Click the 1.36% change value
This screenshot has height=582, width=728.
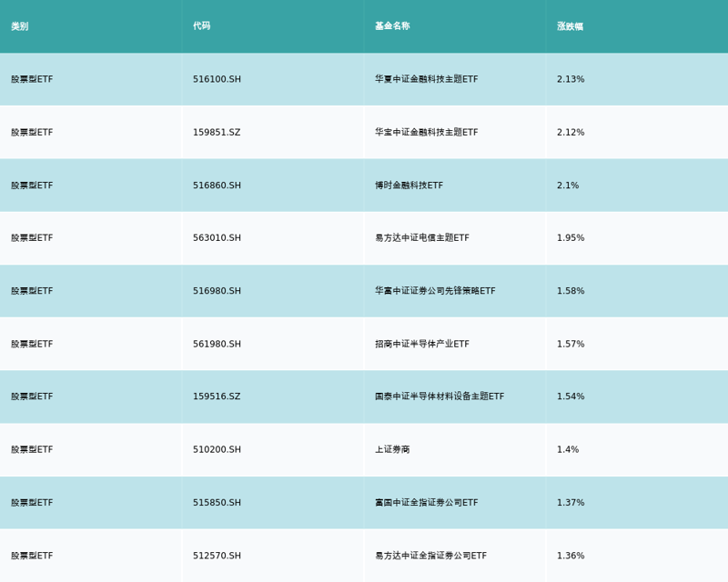click(571, 556)
